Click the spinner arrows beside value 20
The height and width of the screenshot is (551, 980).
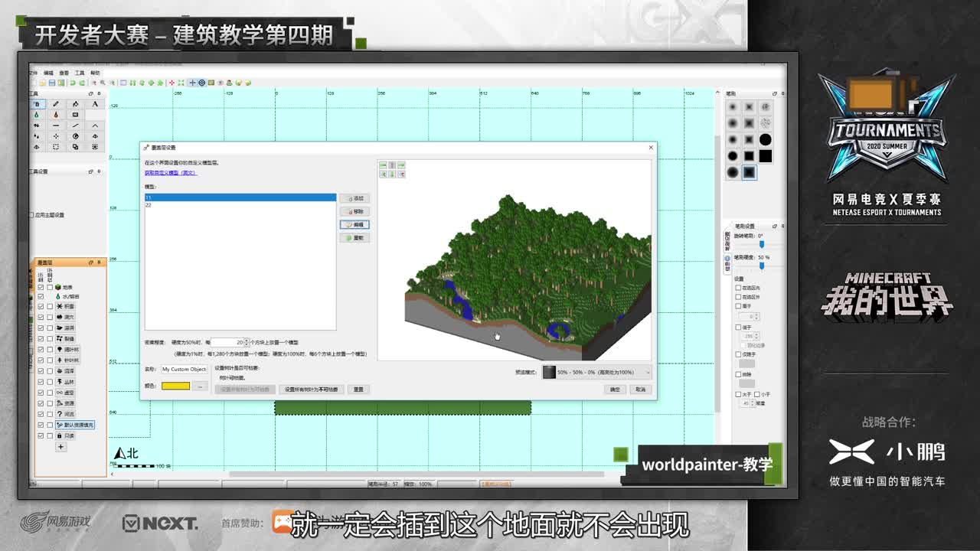coord(247,342)
